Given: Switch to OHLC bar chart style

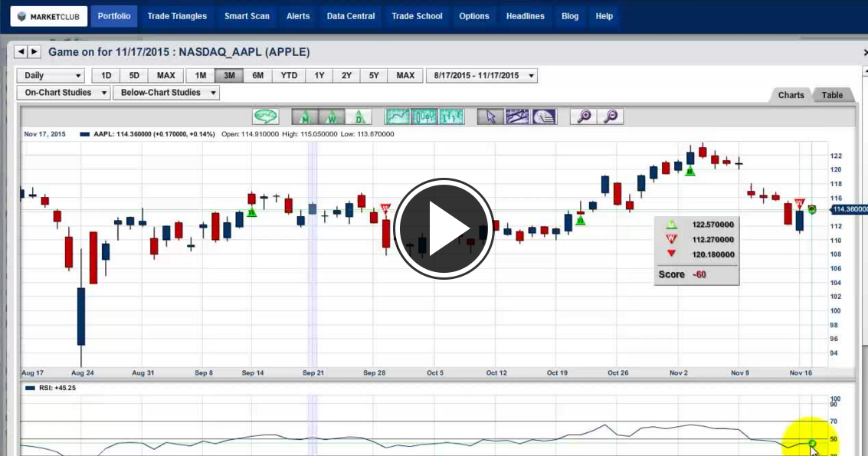Looking at the screenshot, I should [x=451, y=116].
